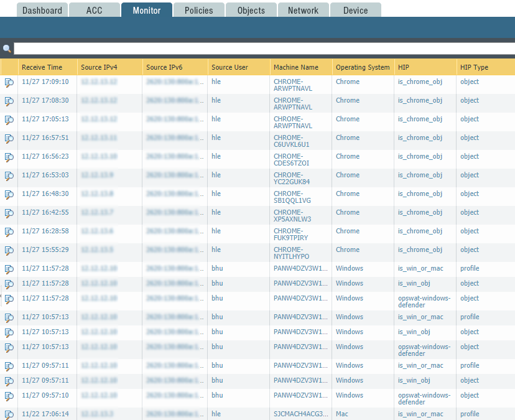Open details icon for 11/27 16:28:58 row
Viewport: 515px width, 420px height.
point(9,231)
